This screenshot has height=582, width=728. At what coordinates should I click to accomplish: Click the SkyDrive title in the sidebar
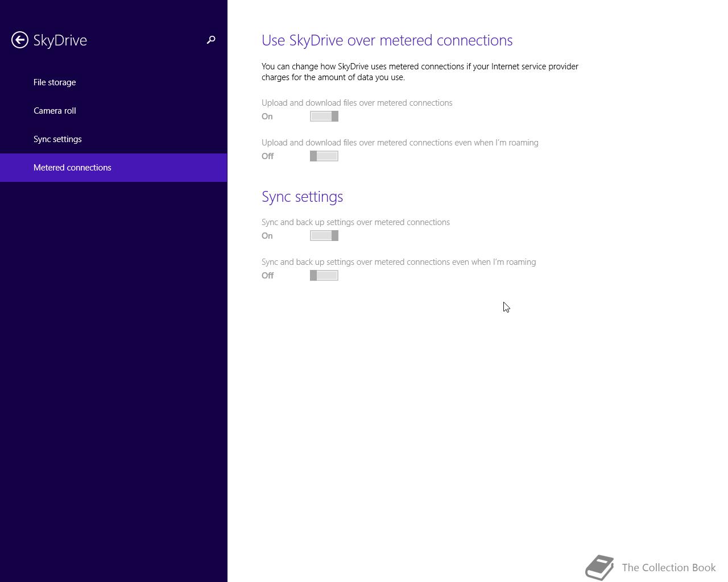60,40
